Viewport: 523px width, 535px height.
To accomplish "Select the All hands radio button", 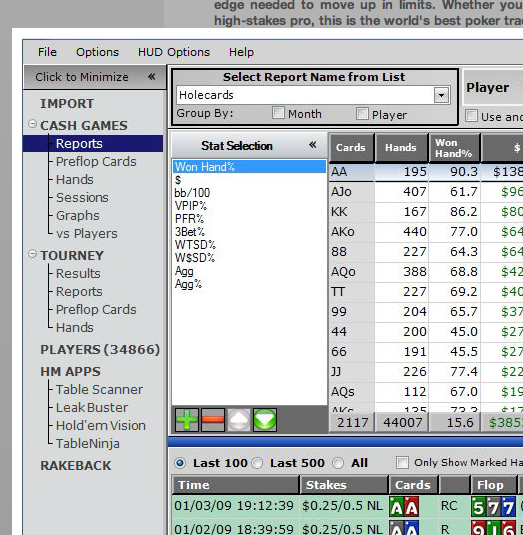I will [x=338, y=463].
